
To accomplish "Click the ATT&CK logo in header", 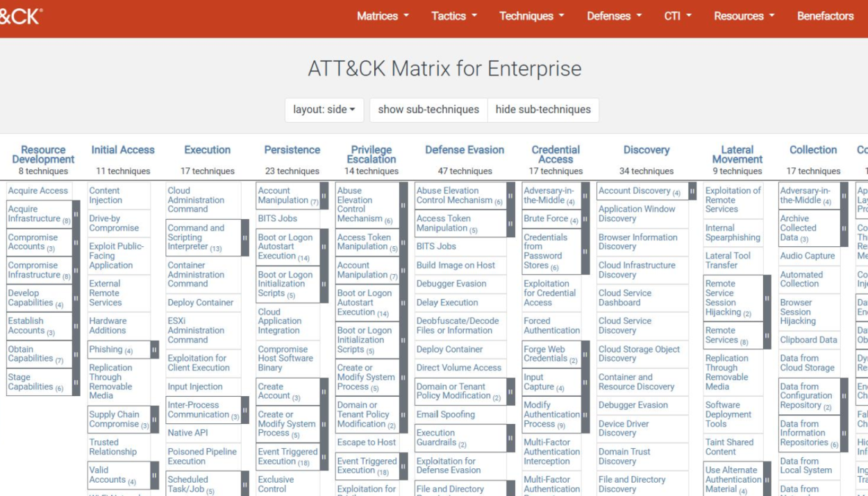I will coord(21,16).
